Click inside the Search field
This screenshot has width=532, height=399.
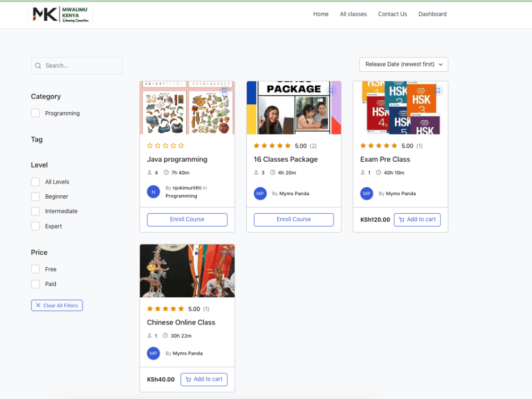click(x=77, y=66)
